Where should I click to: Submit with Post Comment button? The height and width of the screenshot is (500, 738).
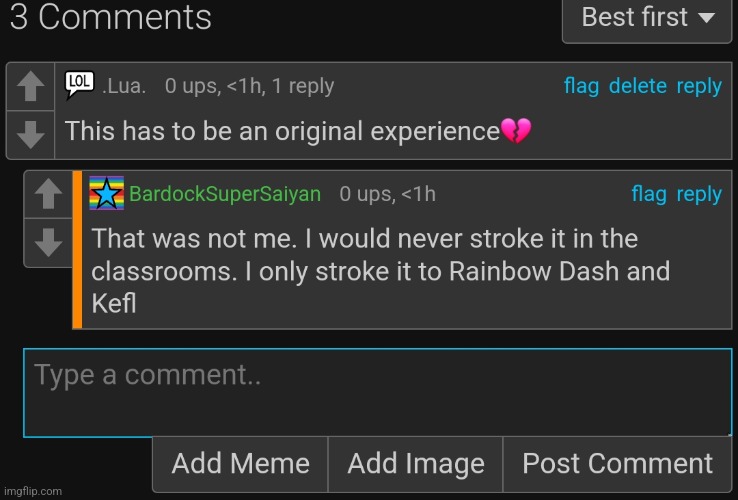(x=617, y=464)
